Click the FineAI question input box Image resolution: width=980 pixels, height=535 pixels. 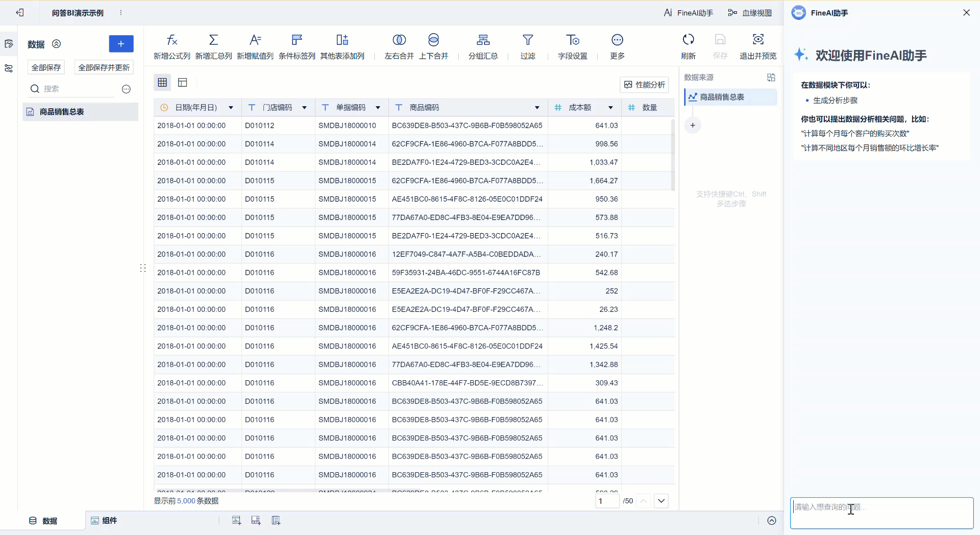(x=881, y=513)
